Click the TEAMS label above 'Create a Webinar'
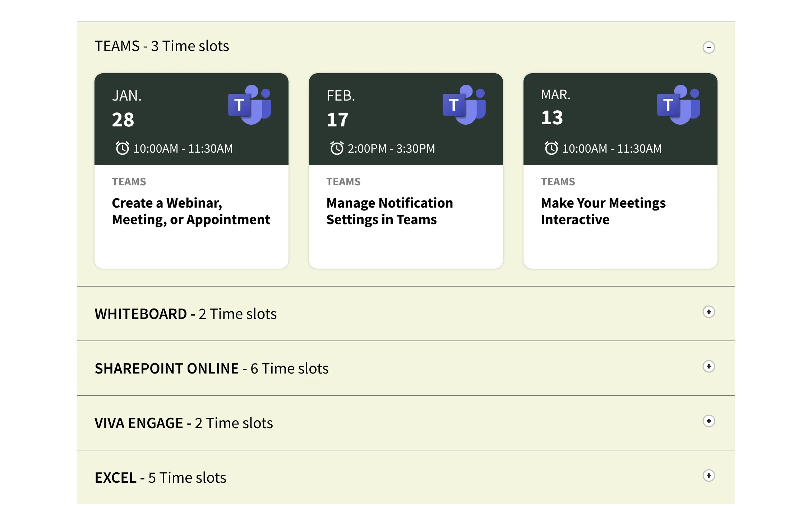Viewport: 812px width, 510px height. 129,182
